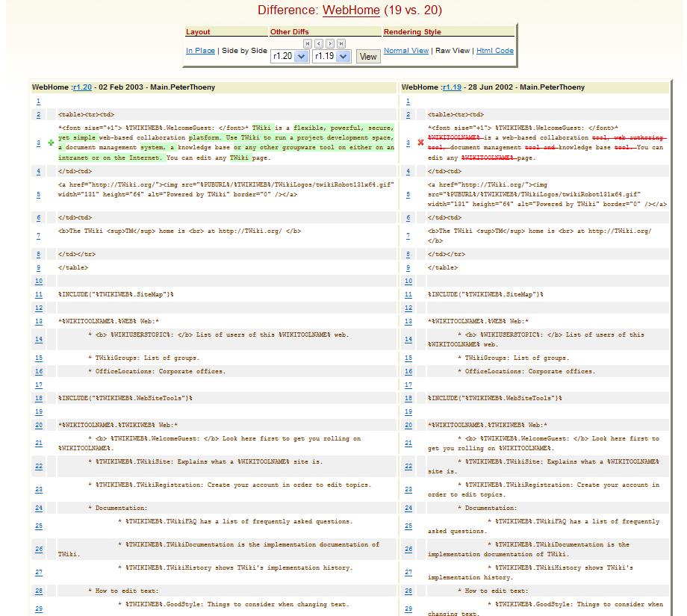Switch layout to In Place
This screenshot has width=687, height=616.
200,51
